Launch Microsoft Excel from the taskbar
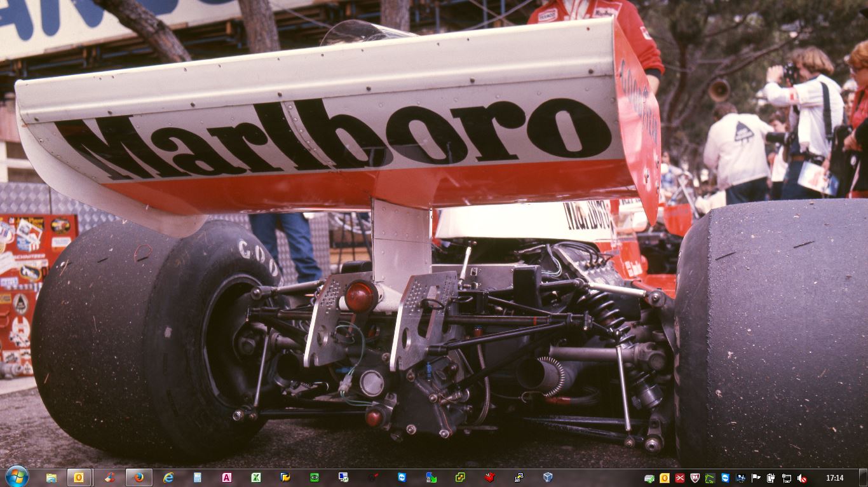Screen dimensions: 868x487 pyautogui.click(x=256, y=477)
